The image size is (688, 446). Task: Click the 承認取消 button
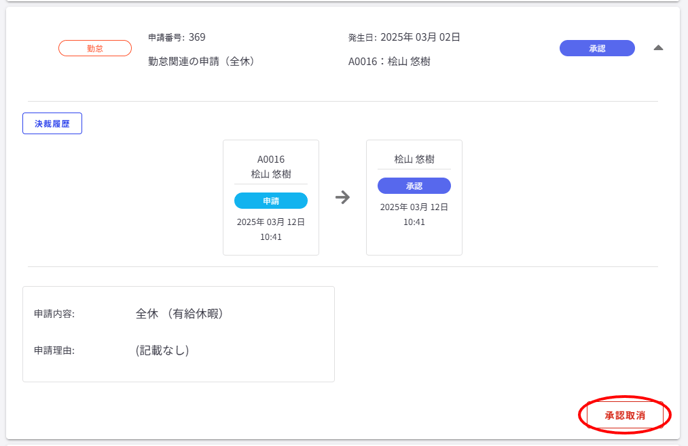(624, 415)
